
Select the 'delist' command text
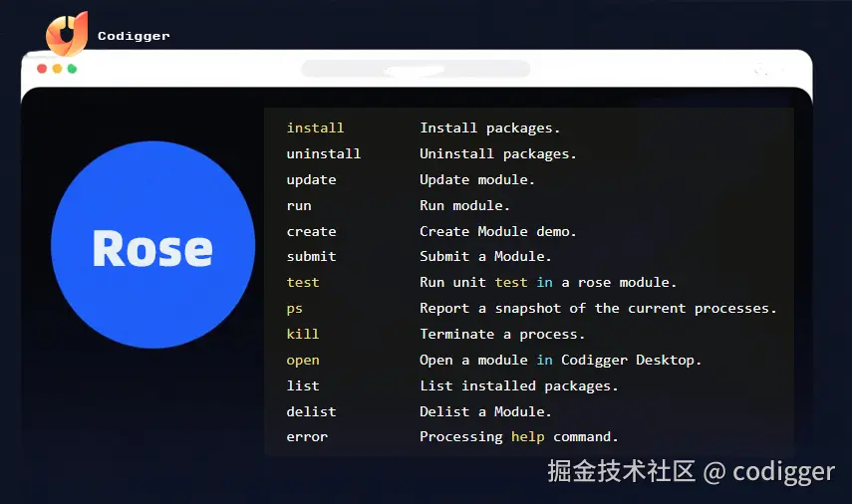pyautogui.click(x=311, y=411)
